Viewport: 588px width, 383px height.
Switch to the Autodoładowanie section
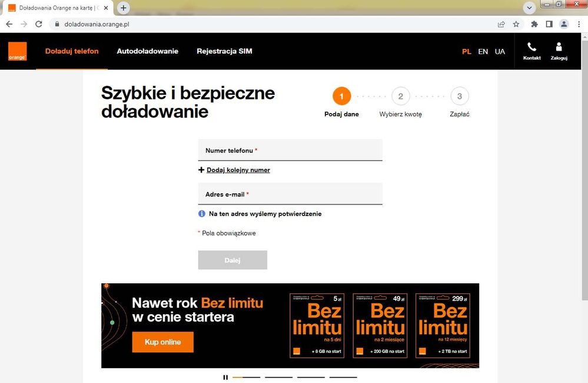coord(148,51)
